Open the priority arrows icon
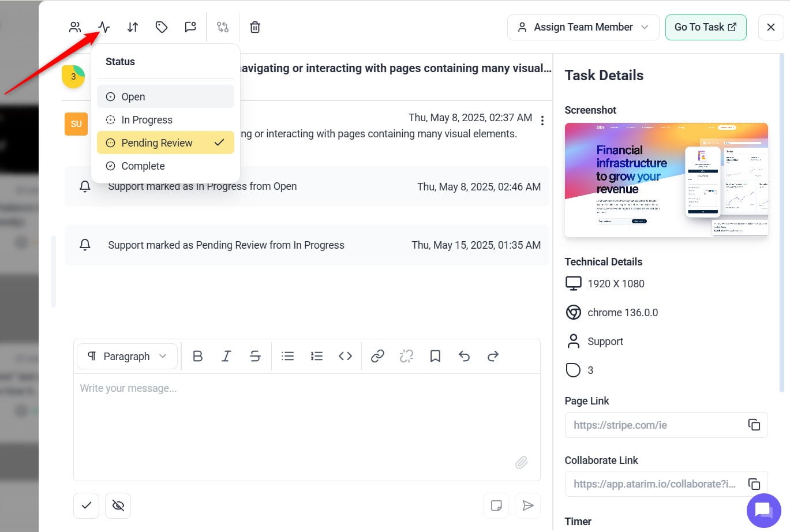The height and width of the screenshot is (532, 790). (x=133, y=27)
